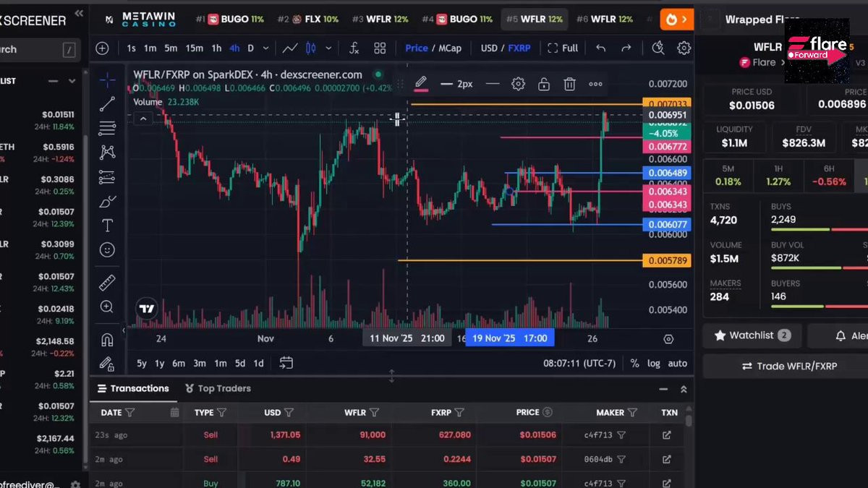Open calendar filter in DATE column
This screenshot has width=868, height=488.
(174, 412)
